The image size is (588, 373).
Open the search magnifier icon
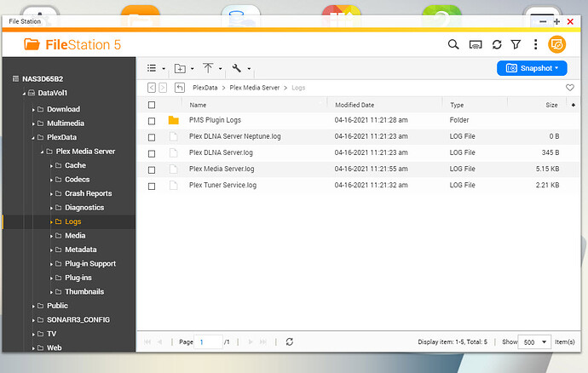tap(453, 44)
